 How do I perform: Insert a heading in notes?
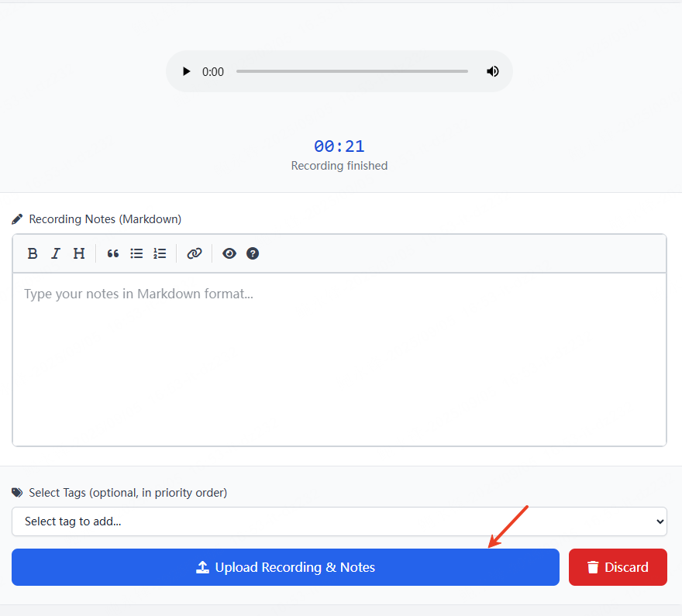tap(79, 253)
